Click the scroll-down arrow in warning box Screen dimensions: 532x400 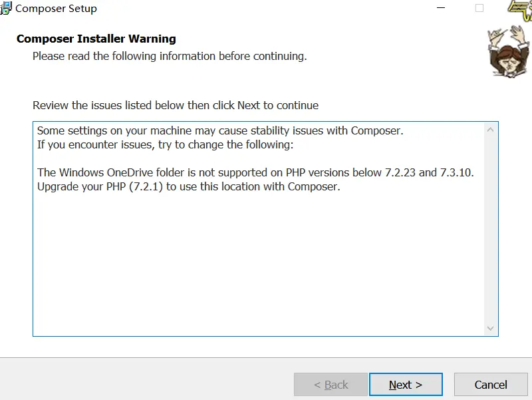[x=490, y=328]
